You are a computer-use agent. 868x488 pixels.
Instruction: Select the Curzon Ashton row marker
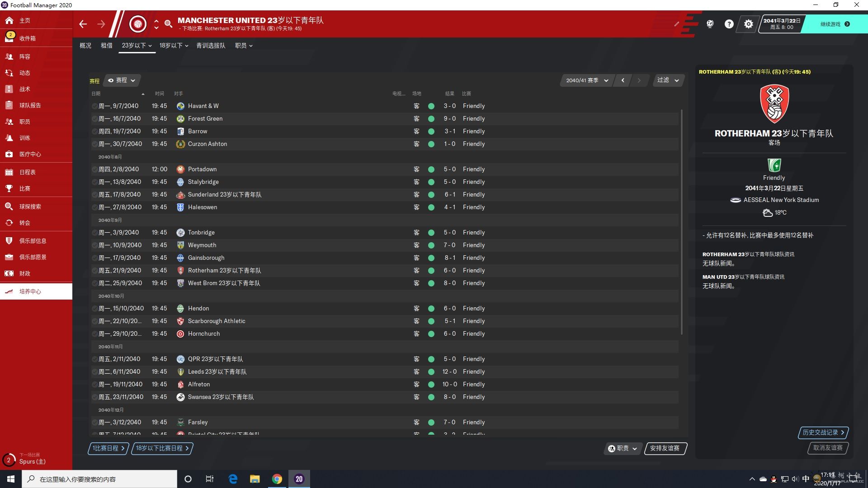tap(94, 144)
